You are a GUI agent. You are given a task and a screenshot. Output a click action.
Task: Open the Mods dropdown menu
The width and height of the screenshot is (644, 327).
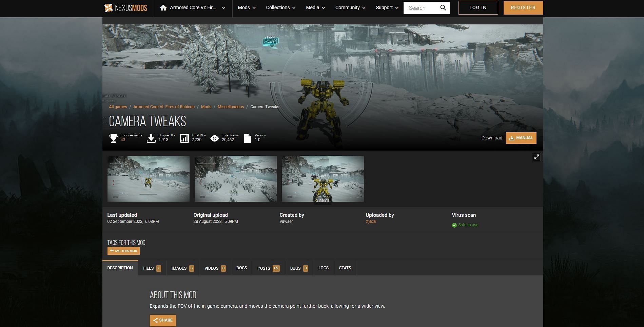click(x=247, y=8)
